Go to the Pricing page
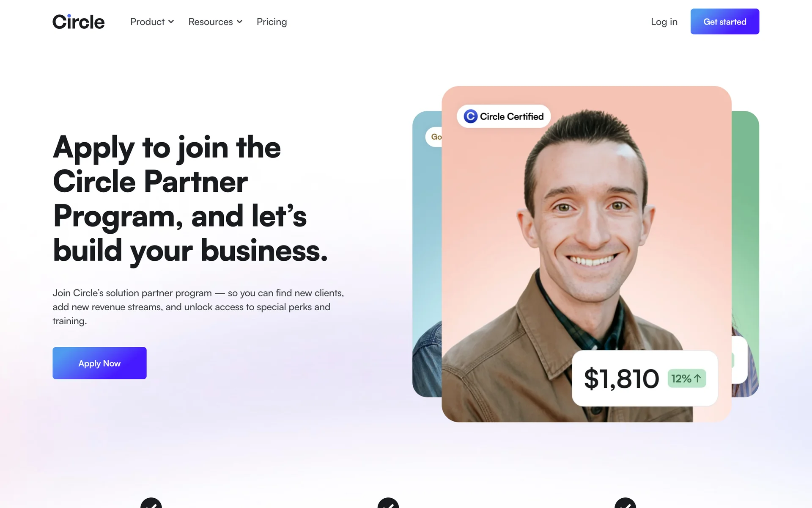The height and width of the screenshot is (508, 812). pyautogui.click(x=272, y=22)
